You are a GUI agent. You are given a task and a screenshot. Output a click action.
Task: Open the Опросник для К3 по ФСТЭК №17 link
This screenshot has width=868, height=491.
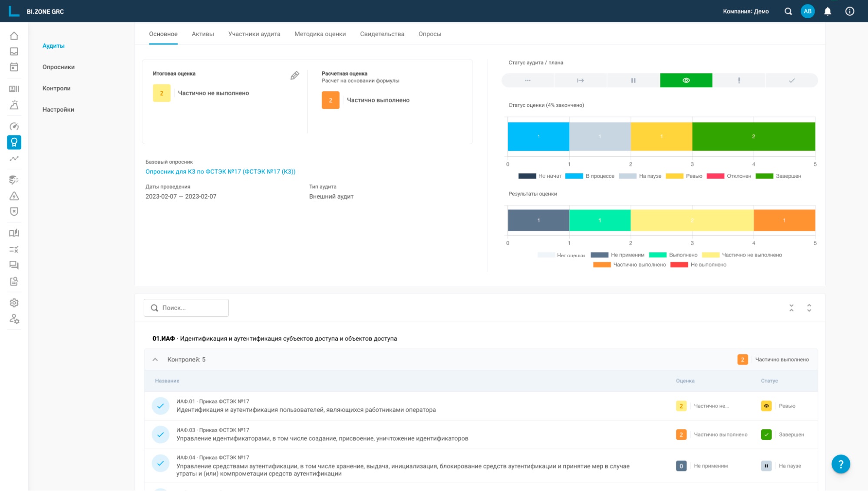click(x=220, y=172)
